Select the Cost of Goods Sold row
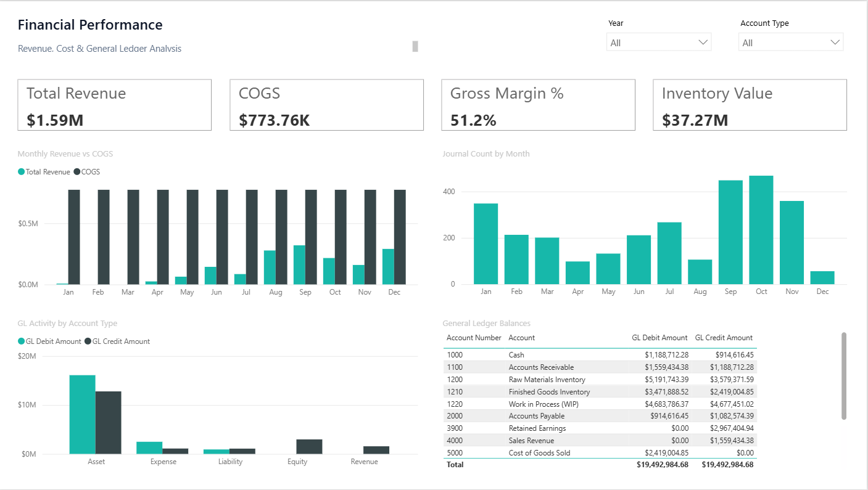This screenshot has width=868, height=490. click(600, 453)
